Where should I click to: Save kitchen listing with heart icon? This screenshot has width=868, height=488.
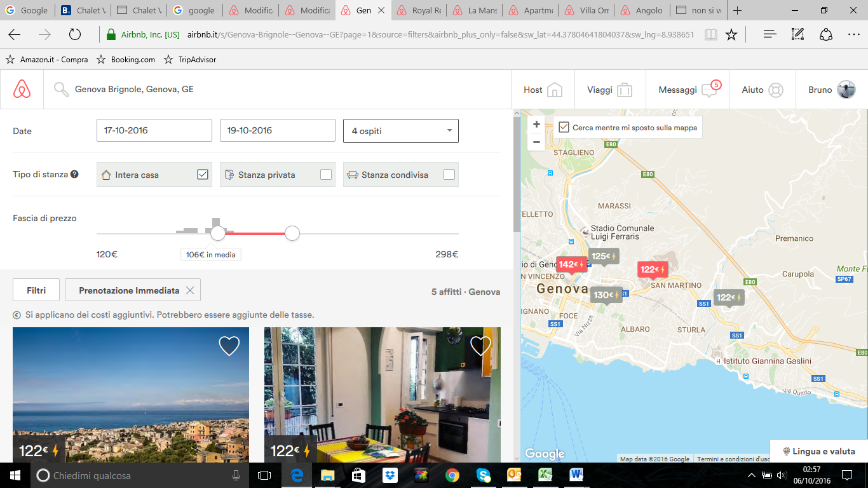[x=481, y=346]
